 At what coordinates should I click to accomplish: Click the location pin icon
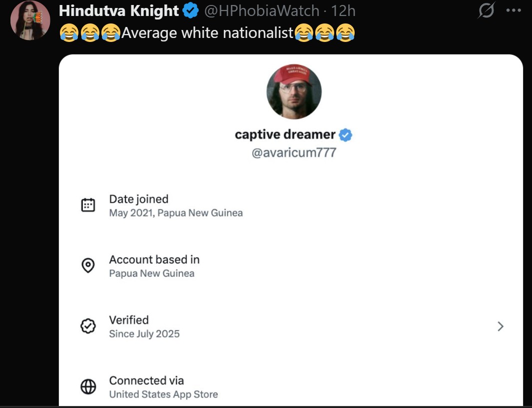tap(88, 266)
